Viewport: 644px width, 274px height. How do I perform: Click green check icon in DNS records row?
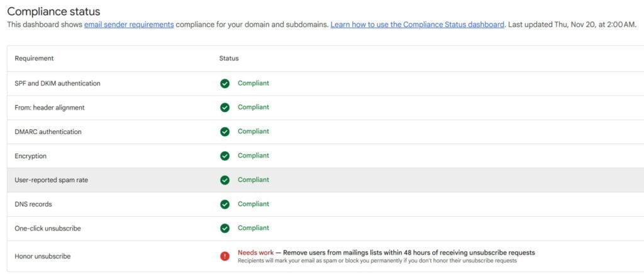225,205
